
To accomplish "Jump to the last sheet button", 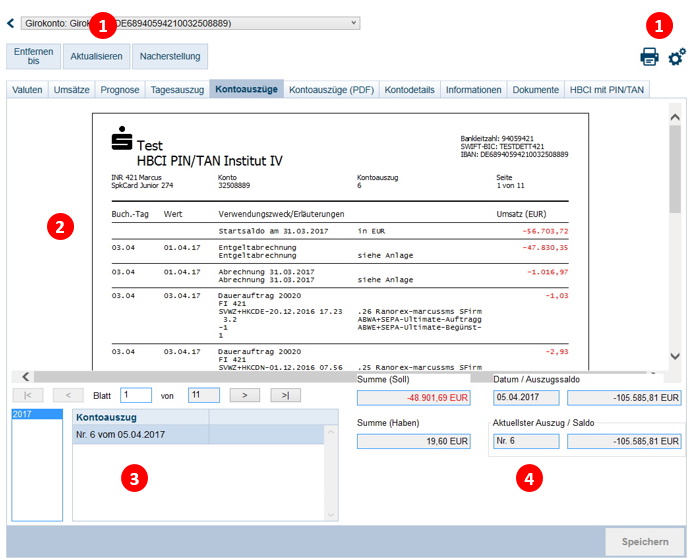I will pos(286,395).
